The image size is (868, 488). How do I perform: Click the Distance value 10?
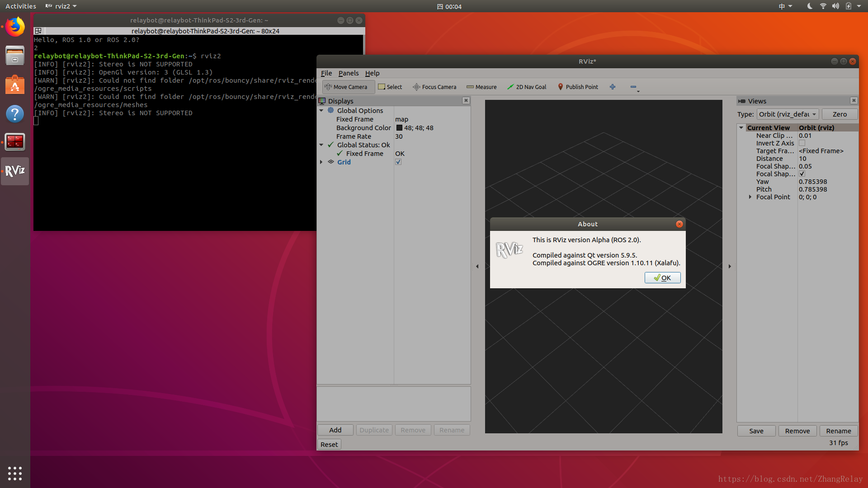[x=802, y=159]
